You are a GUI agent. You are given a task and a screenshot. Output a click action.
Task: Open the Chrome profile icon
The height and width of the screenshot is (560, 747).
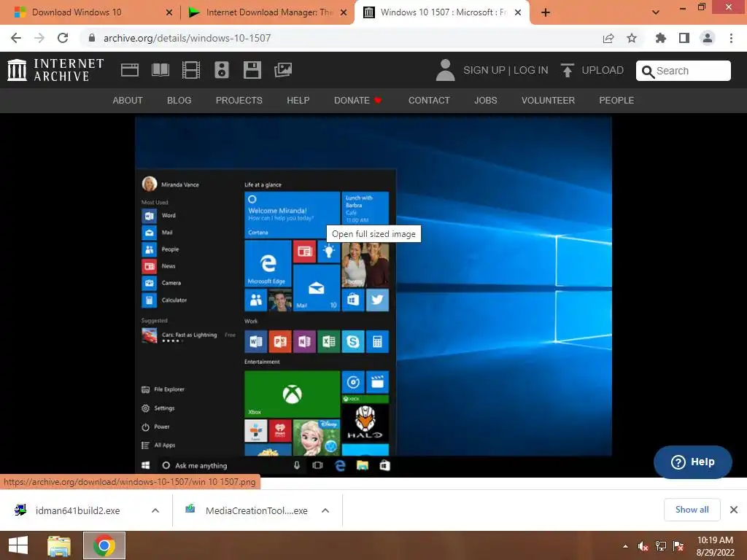coord(708,38)
